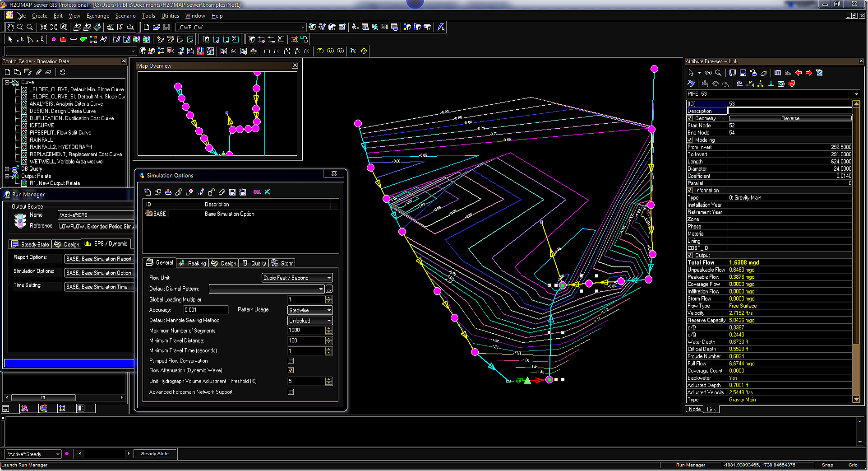868x471 pixels.
Task: Open the Flow Unit dropdown
Action: pos(329,277)
